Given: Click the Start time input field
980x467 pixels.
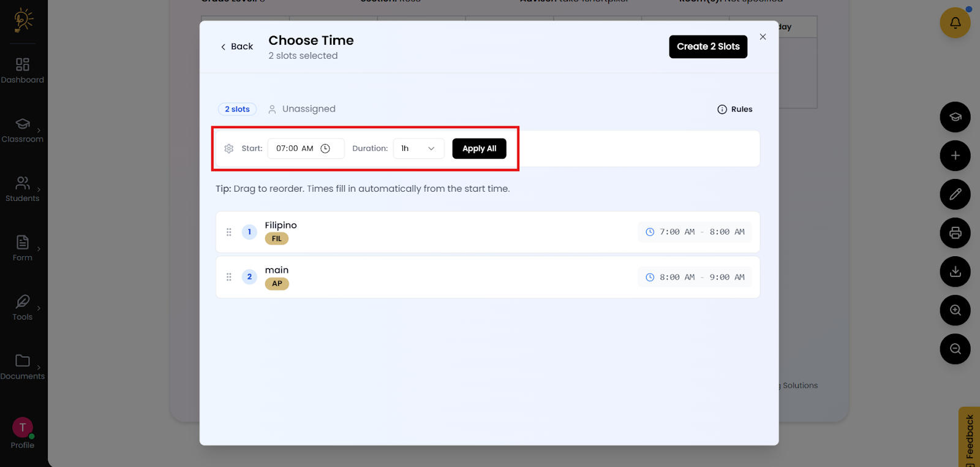Looking at the screenshot, I should tap(295, 148).
